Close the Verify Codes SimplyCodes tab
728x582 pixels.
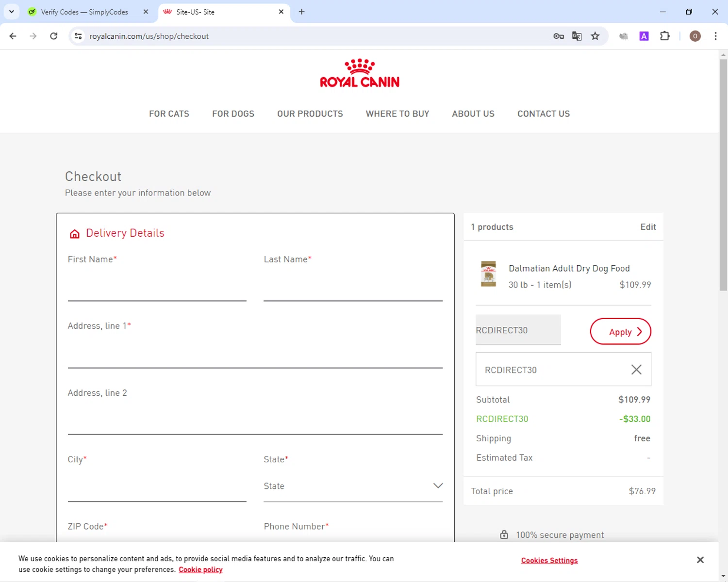[x=146, y=12]
